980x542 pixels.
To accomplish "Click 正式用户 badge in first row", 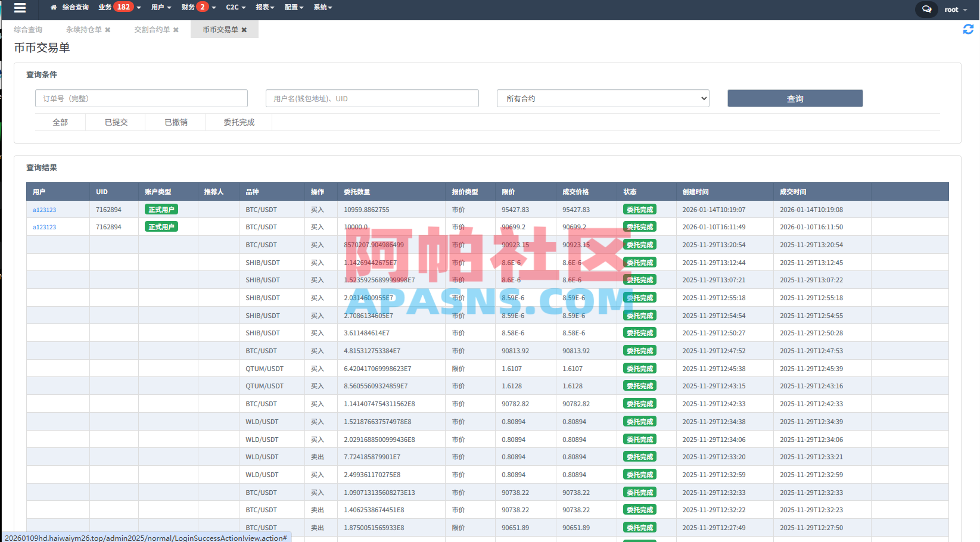I will click(x=161, y=209).
